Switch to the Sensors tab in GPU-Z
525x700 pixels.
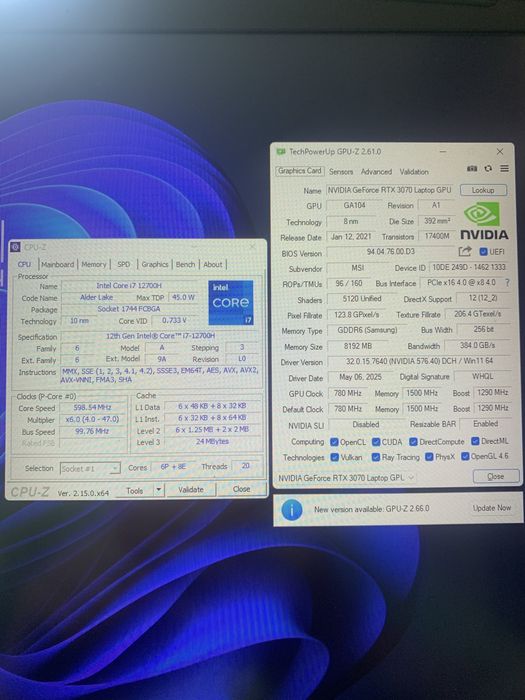click(341, 171)
